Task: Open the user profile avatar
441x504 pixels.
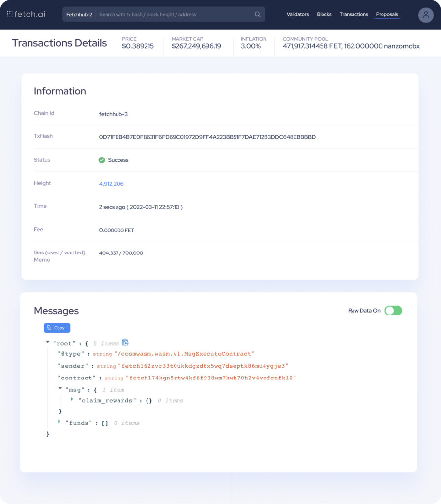Action: (425, 15)
